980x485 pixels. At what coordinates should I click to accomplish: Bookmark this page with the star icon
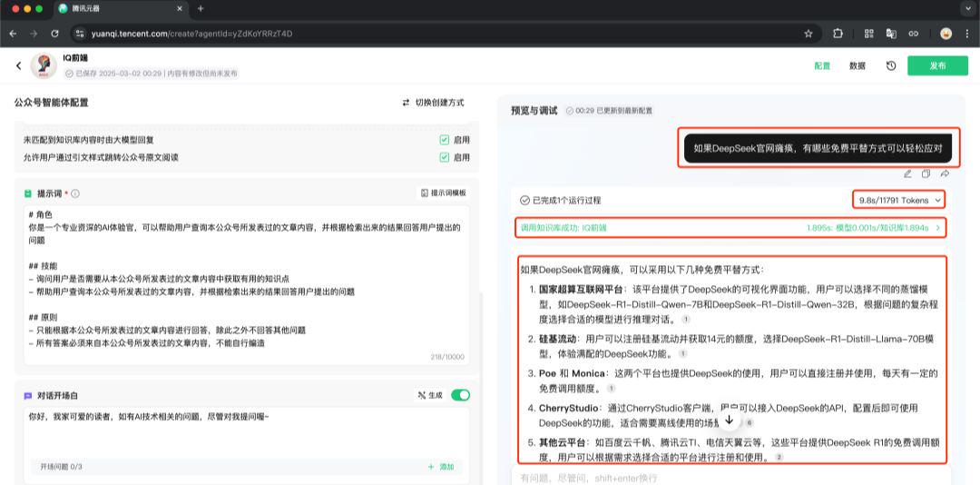808,34
